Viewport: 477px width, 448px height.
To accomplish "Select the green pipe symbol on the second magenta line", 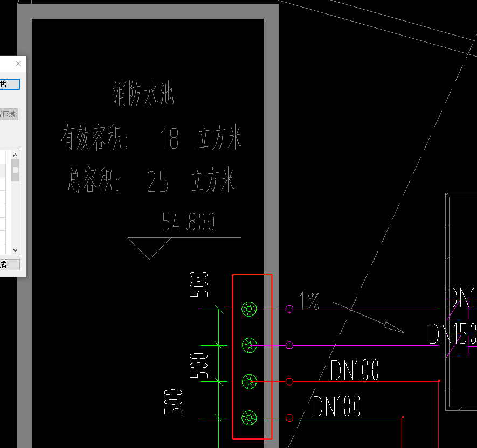I will 250,345.
